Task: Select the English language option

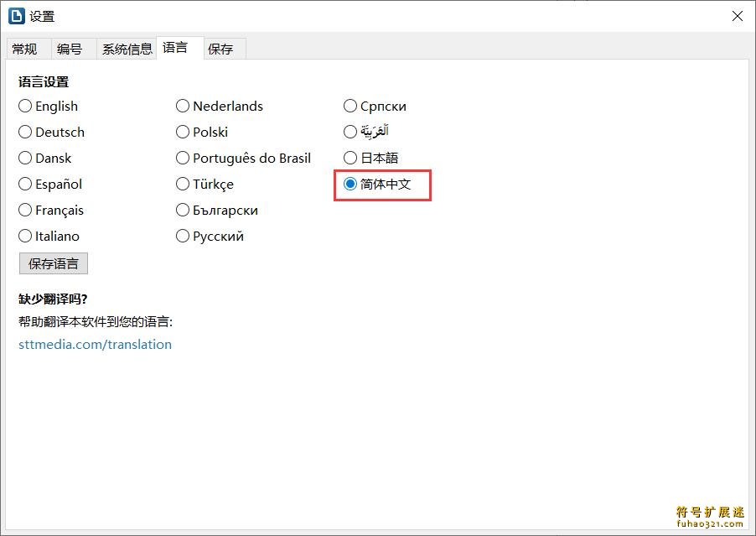Action: (49, 107)
